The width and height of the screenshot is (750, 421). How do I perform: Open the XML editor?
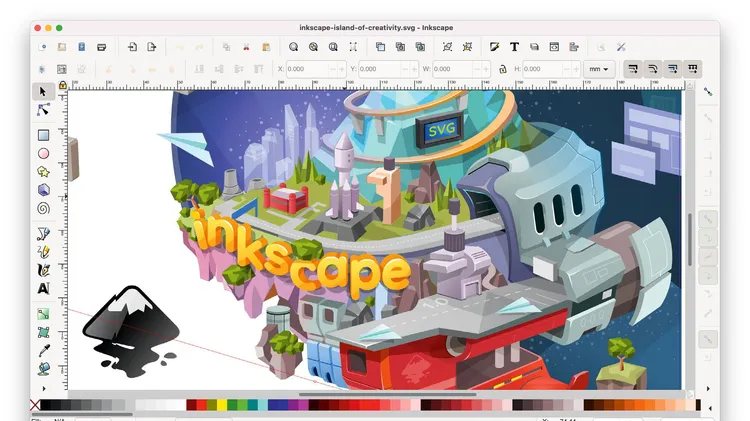click(554, 47)
